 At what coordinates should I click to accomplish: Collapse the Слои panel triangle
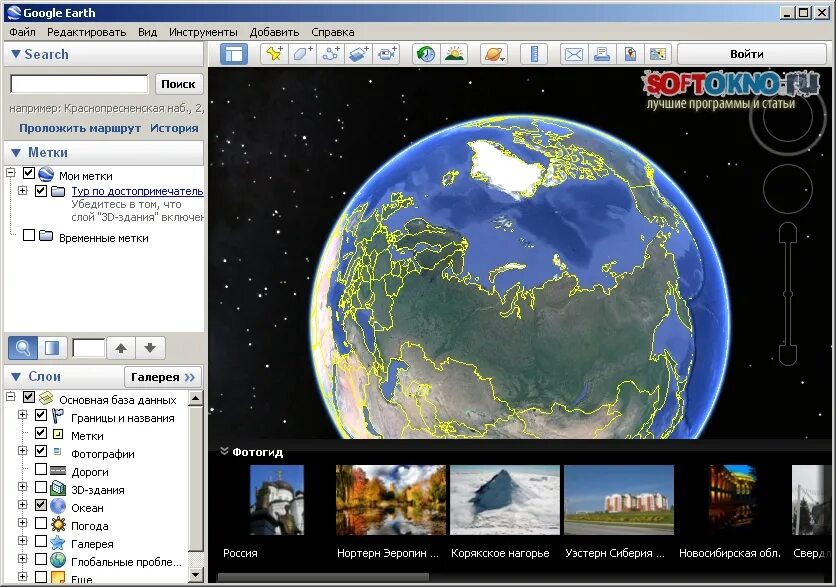[x=16, y=377]
